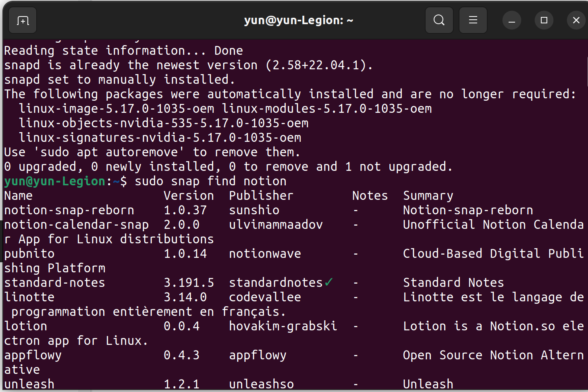Click 'snapd set to manually installed.' line
588x392 pixels.
tap(120, 80)
